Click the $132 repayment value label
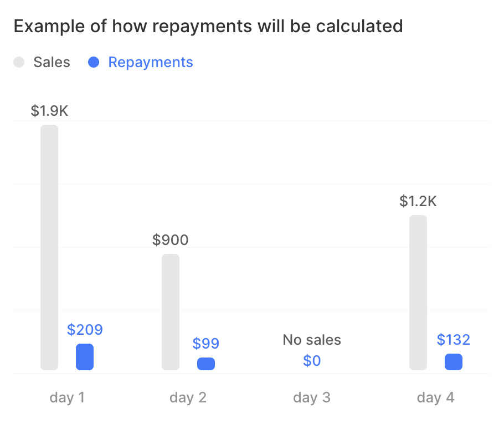The image size is (504, 429). [453, 339]
